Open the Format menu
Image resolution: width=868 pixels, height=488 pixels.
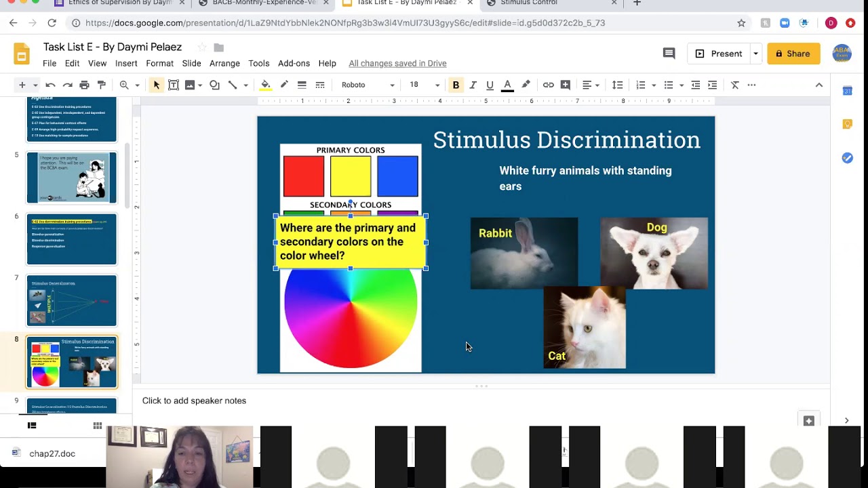[159, 63]
